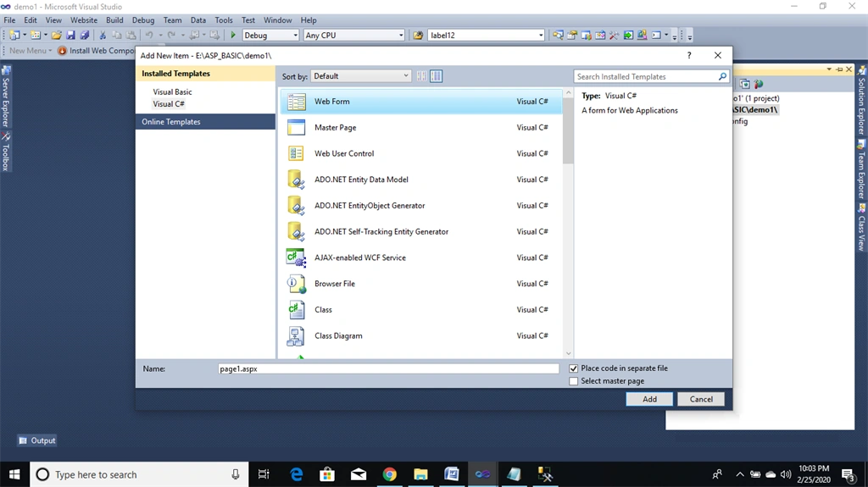Click the Solution Explorer side tab
868x487 pixels.
pos(862,100)
